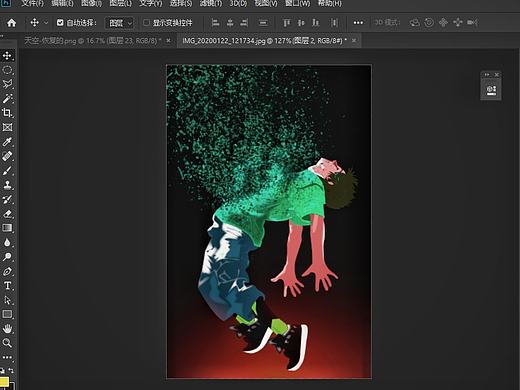Click the 3D rotate mode icon

click(x=414, y=23)
